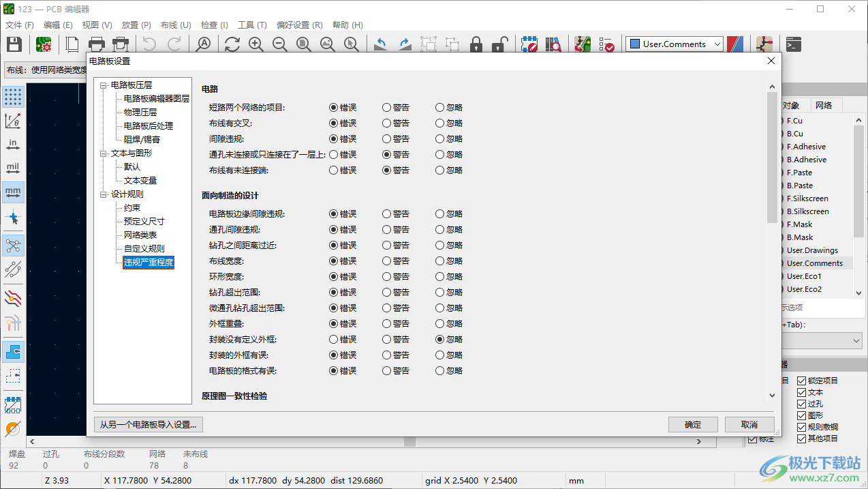Click the 确定 button

(693, 424)
